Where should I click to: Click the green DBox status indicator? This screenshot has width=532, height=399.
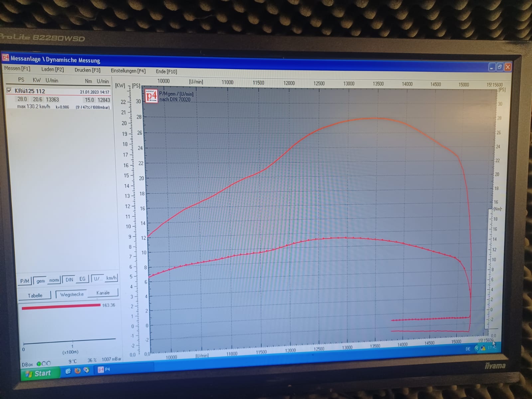(x=39, y=364)
